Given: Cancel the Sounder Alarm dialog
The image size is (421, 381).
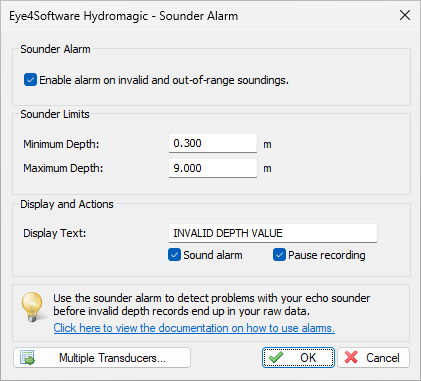Looking at the screenshot, I should (x=373, y=358).
